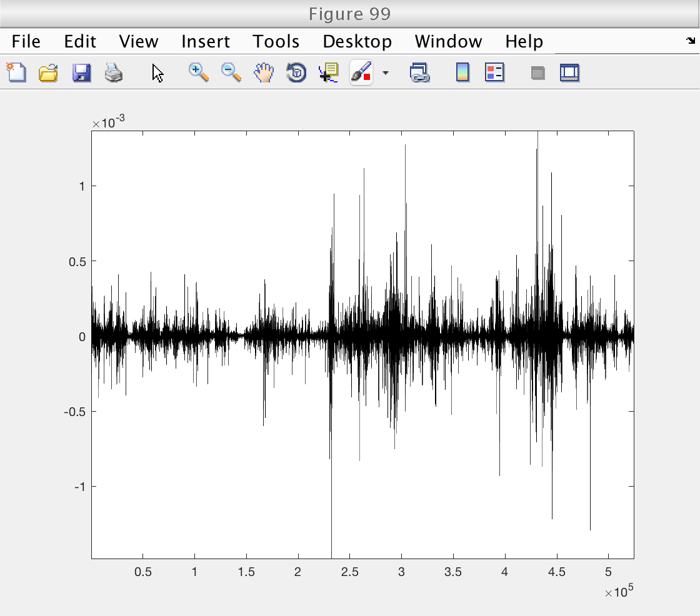The height and width of the screenshot is (616, 700).
Task: Click the y-axis tick label 0
Action: (82, 337)
